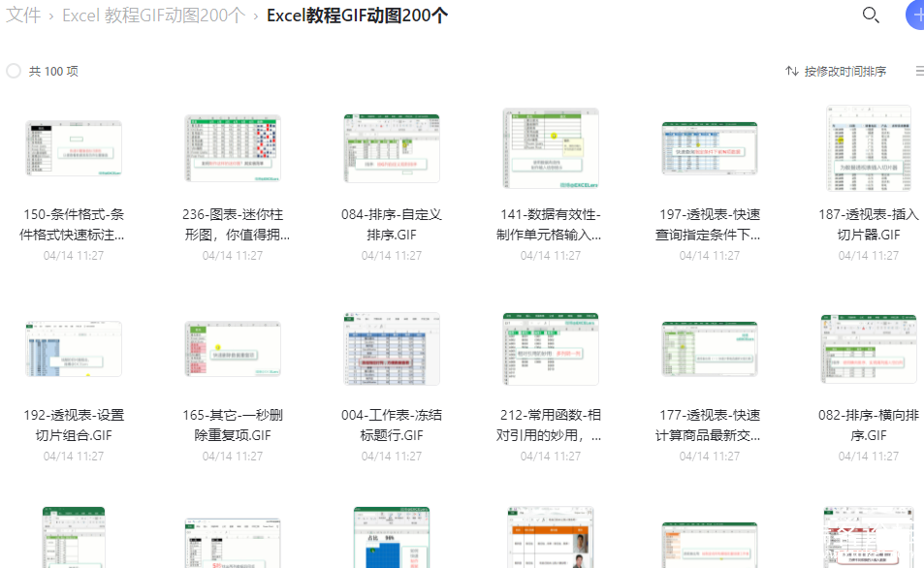The height and width of the screenshot is (568, 924).
Task: Click the sort arrows icon
Action: 792,72
